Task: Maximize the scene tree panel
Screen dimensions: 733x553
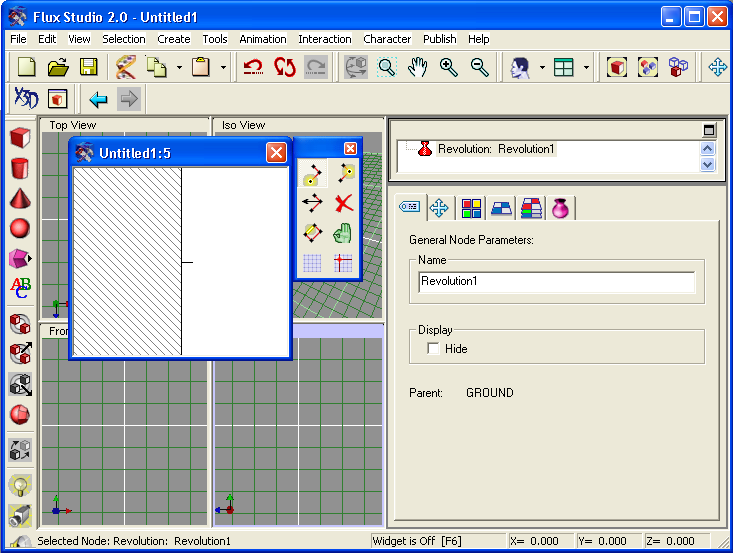Action: coord(709,129)
